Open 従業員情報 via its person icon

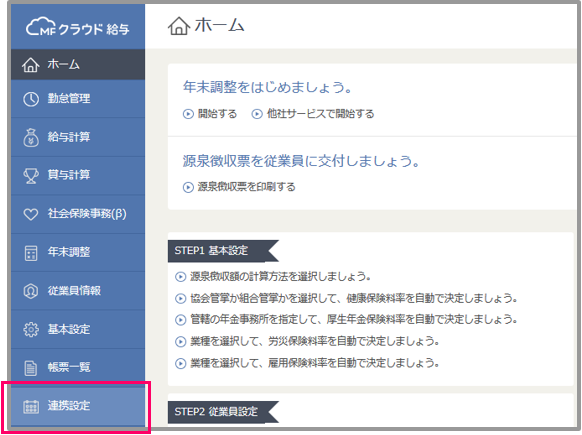pyautogui.click(x=31, y=291)
